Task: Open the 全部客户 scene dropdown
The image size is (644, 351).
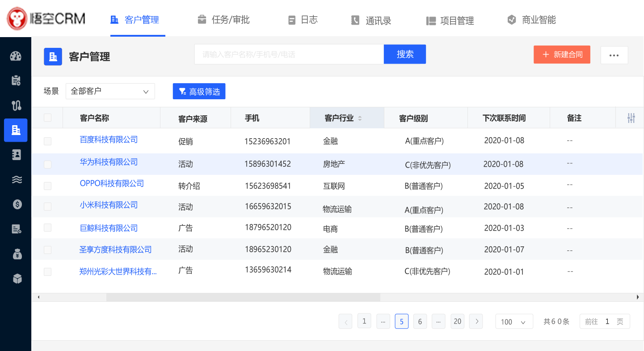Action: [x=110, y=91]
